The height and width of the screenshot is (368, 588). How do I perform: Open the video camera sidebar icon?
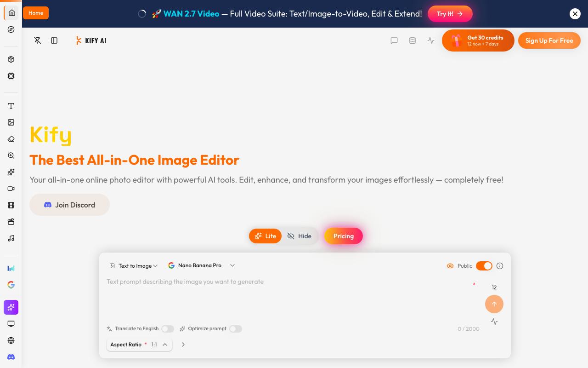11,189
